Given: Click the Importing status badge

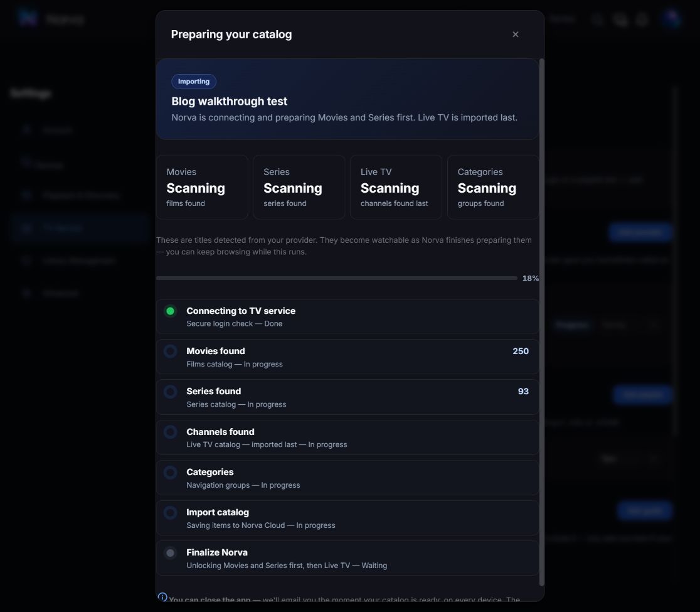Looking at the screenshot, I should coord(194,82).
